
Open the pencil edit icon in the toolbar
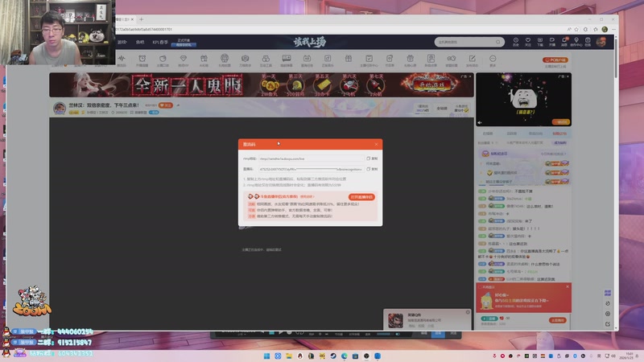point(472,58)
